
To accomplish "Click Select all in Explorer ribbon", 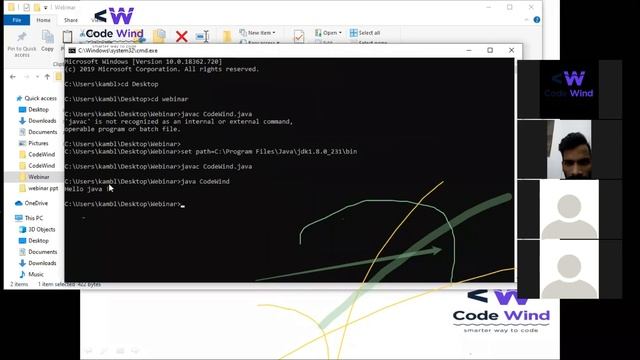I will click(x=365, y=33).
